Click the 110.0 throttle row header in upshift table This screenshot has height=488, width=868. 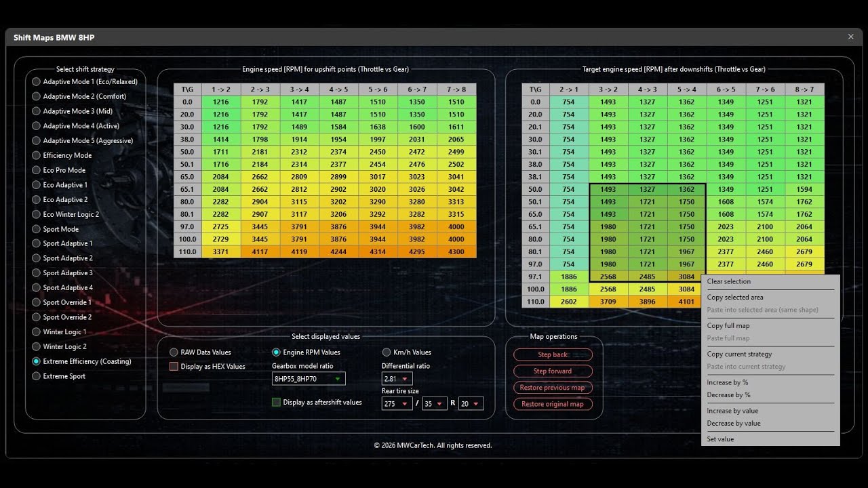click(x=187, y=252)
